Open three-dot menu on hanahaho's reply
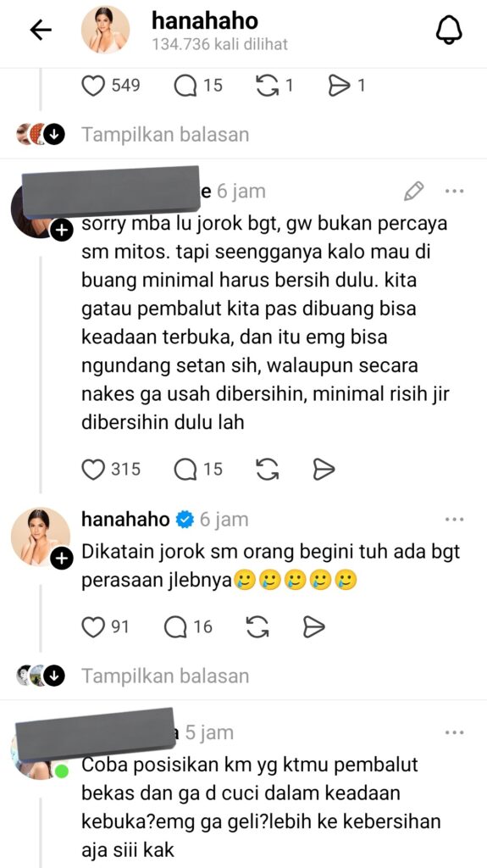The width and height of the screenshot is (487, 868). pyautogui.click(x=454, y=520)
